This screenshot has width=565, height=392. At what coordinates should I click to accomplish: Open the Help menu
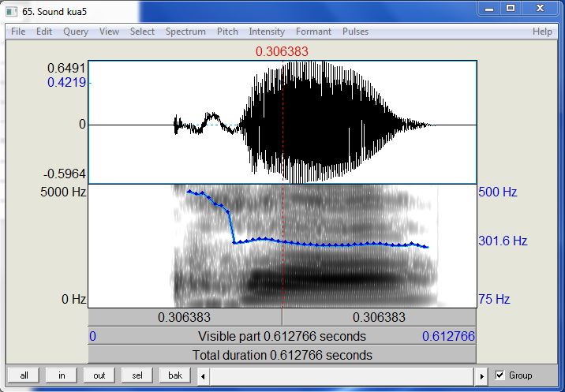coord(542,32)
